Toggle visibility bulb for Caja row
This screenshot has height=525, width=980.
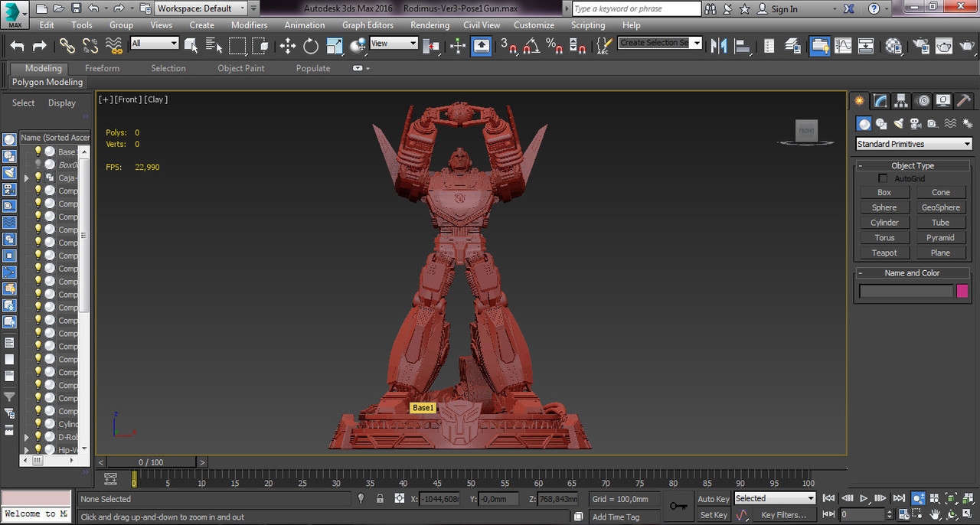38,178
